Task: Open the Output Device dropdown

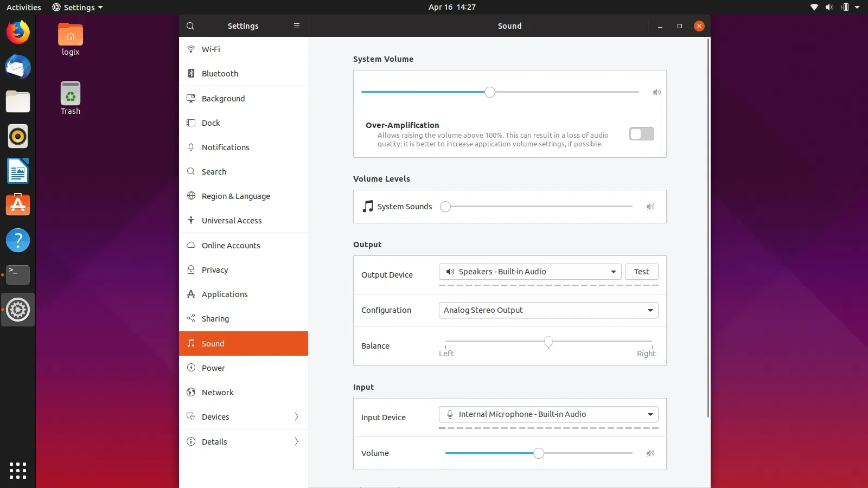Action: 529,272
